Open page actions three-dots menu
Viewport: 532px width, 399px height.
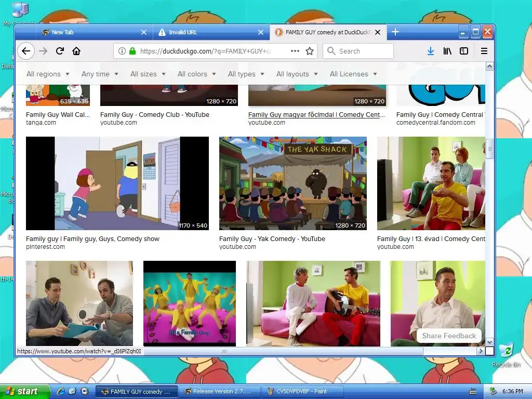point(295,51)
